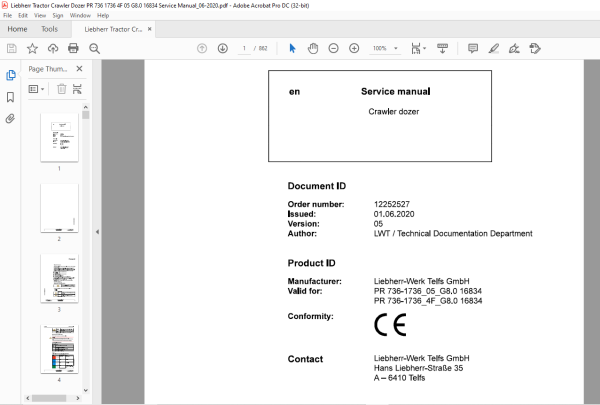Screen dimensions: 600x405
Task: Open the Window menu
Action: pos(80,15)
